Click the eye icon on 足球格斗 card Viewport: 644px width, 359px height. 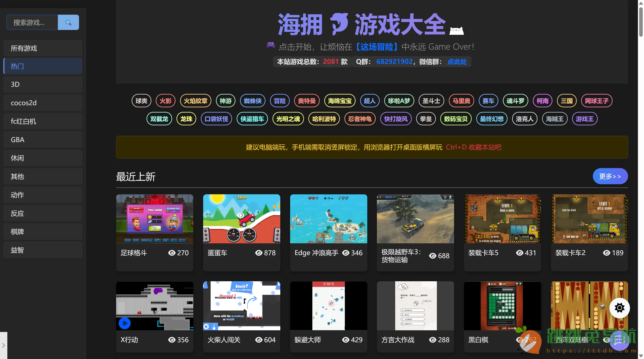171,253
